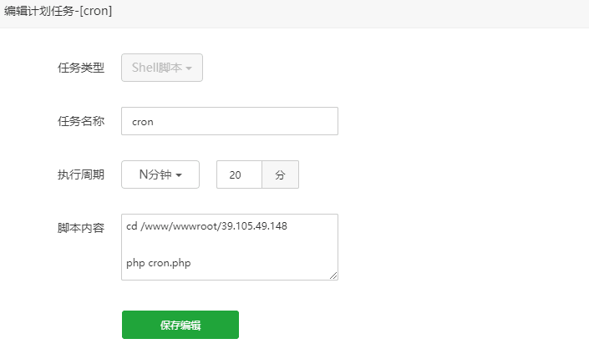Click the 脚本内容 label
The height and width of the screenshot is (364, 589).
(x=81, y=227)
